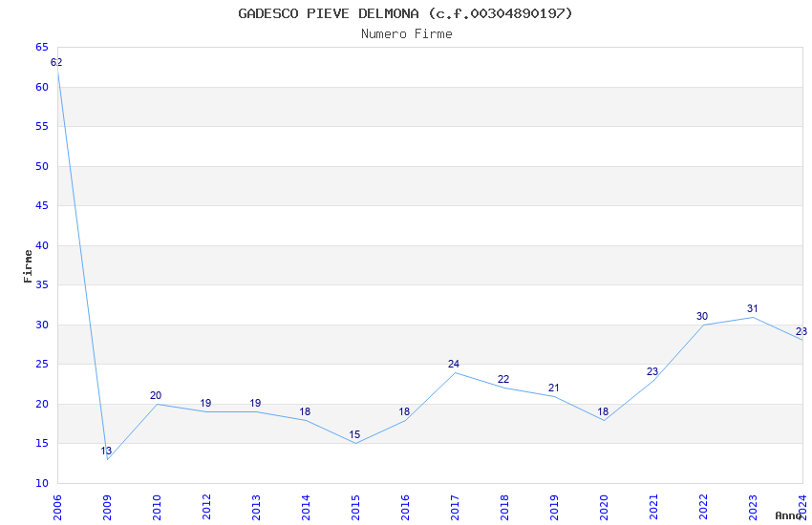Pick the x-axis year 2014

pyautogui.click(x=306, y=507)
